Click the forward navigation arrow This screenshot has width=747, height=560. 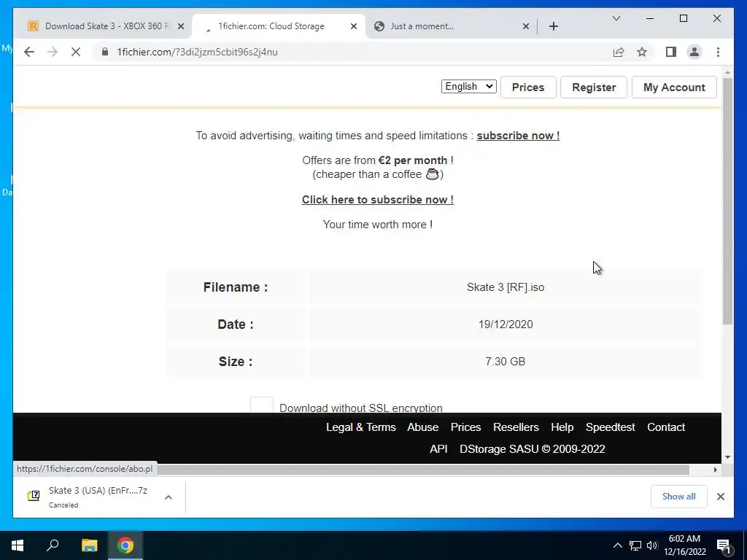pos(53,52)
